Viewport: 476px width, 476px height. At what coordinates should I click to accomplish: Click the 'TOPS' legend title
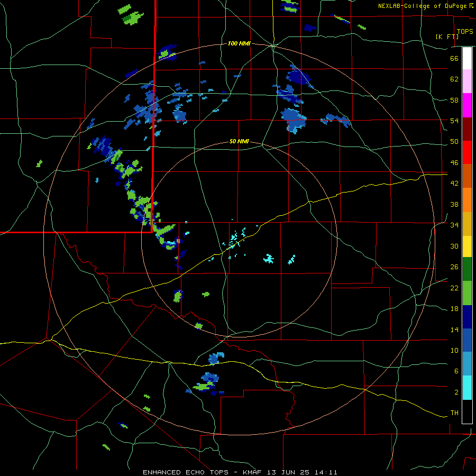point(465,32)
